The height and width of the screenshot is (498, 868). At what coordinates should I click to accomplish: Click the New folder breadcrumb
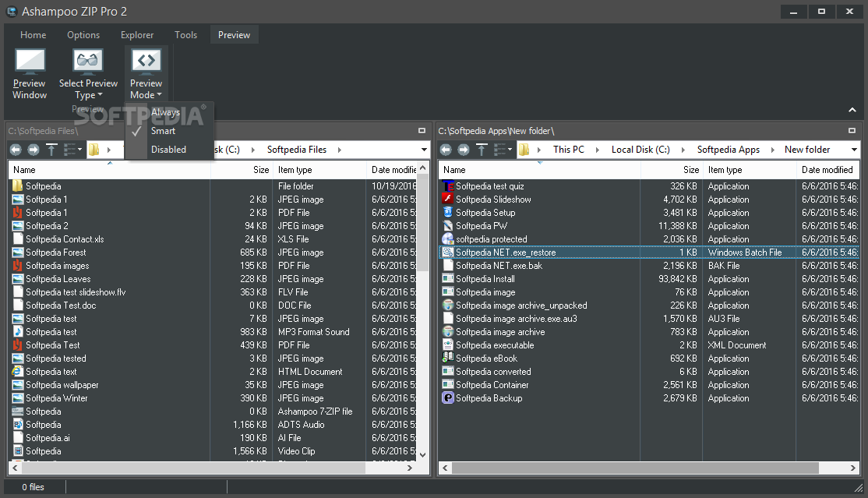(x=807, y=150)
